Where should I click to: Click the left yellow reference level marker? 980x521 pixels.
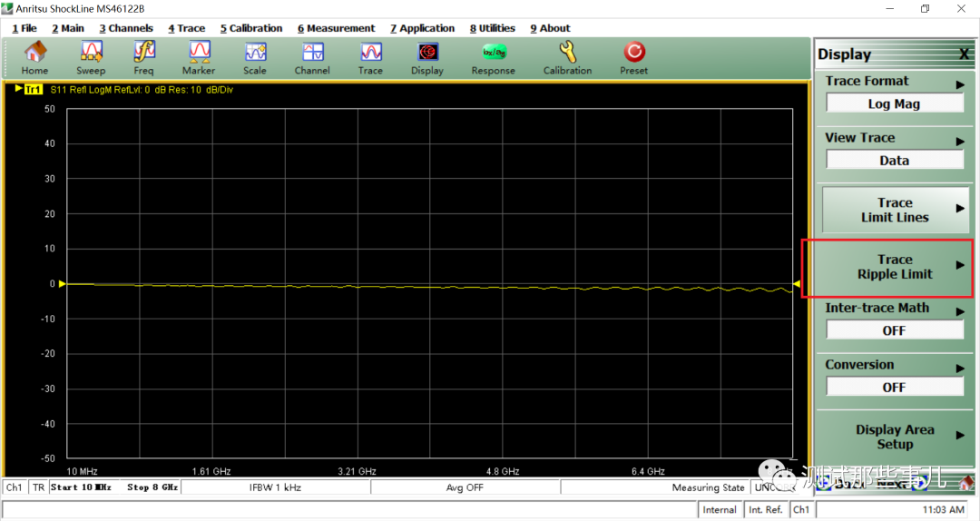[x=62, y=284]
